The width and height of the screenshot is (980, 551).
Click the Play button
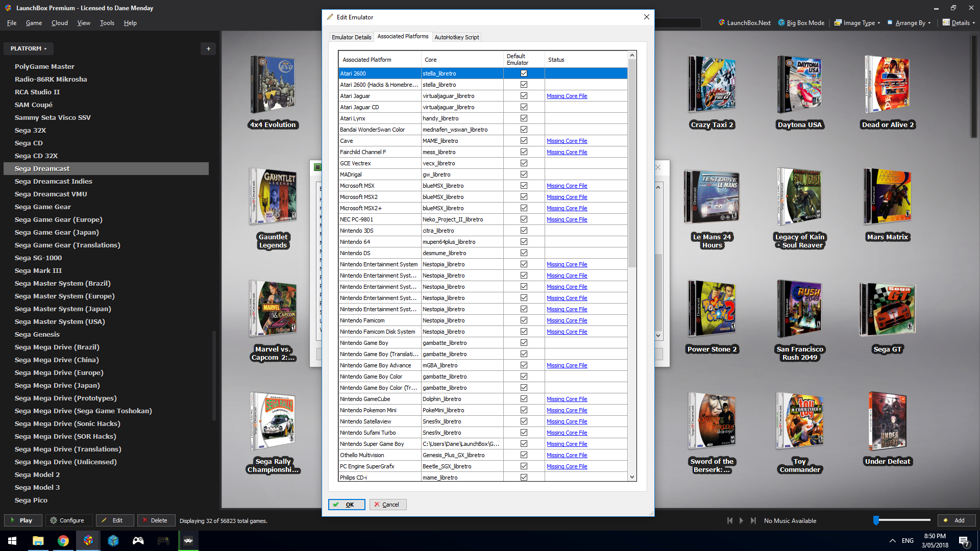click(x=23, y=520)
